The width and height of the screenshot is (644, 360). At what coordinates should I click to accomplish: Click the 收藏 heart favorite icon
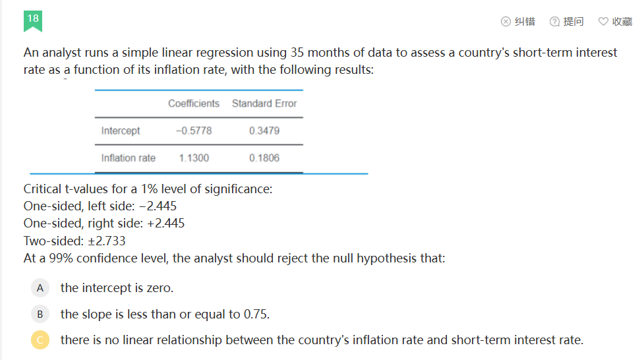[x=603, y=22]
